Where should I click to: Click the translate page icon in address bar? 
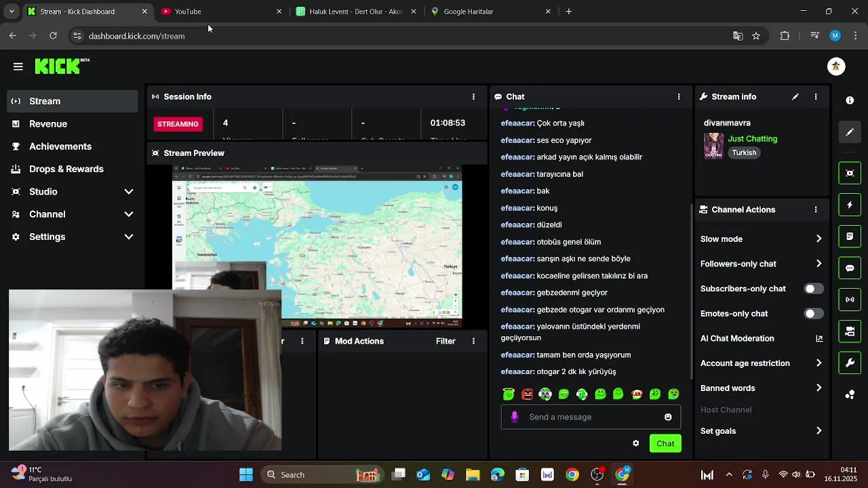click(x=738, y=36)
